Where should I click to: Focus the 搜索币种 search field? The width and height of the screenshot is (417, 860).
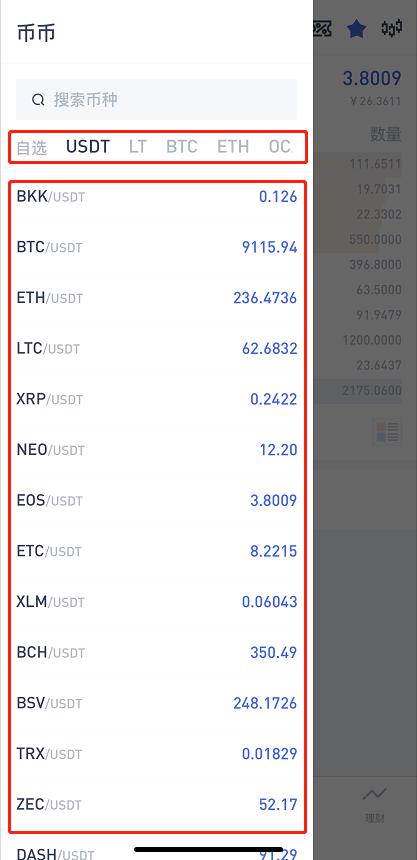tap(156, 100)
